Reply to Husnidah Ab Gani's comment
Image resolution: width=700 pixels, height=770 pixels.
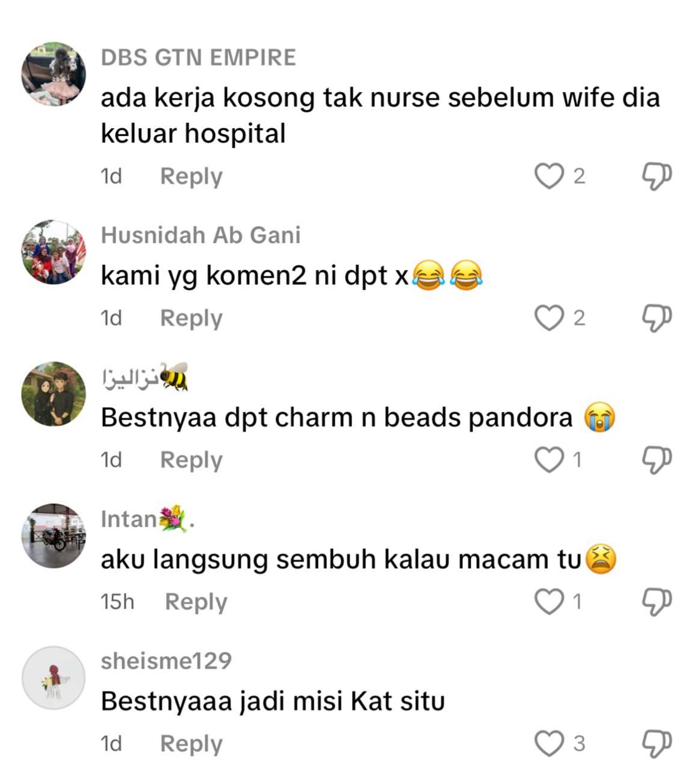(x=191, y=319)
